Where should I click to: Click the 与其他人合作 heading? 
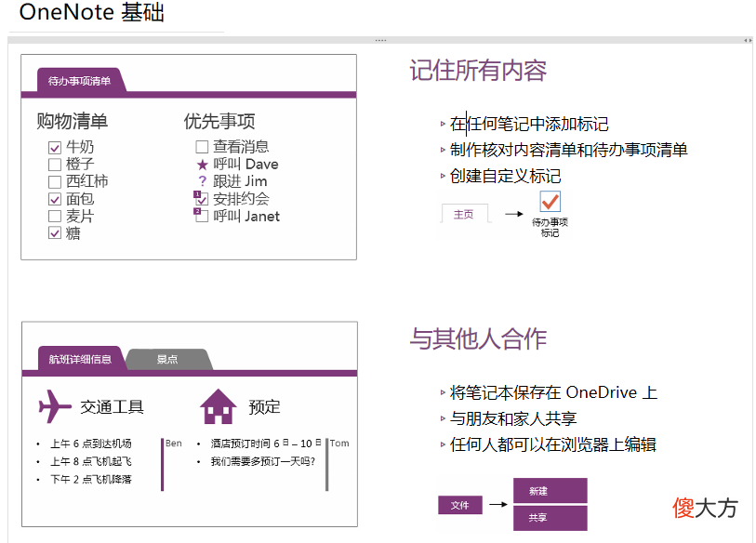(478, 338)
